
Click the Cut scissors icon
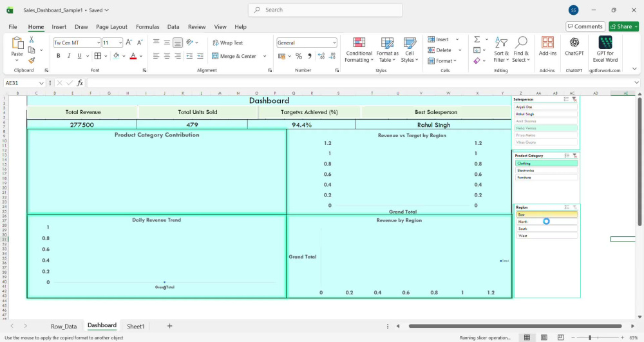coord(32,40)
